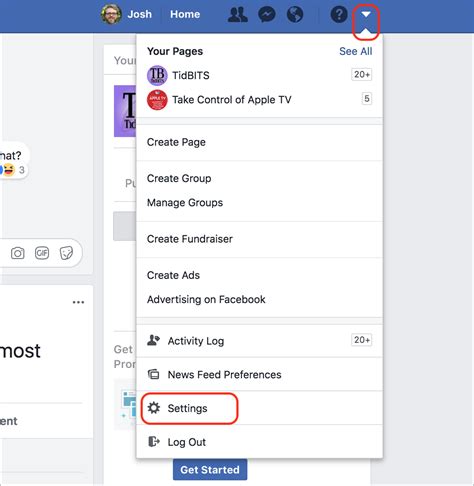Open the Quick Help question mark icon
Viewport: 474px width, 486px height.
pyautogui.click(x=339, y=15)
